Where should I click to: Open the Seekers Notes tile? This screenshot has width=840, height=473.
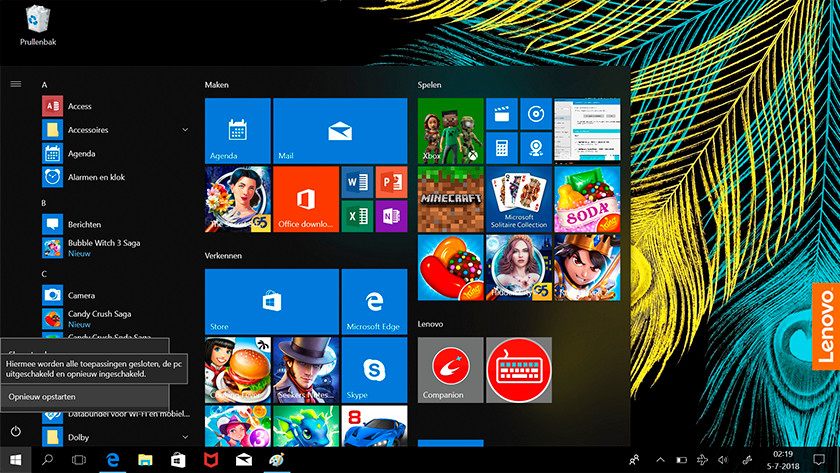point(306,370)
